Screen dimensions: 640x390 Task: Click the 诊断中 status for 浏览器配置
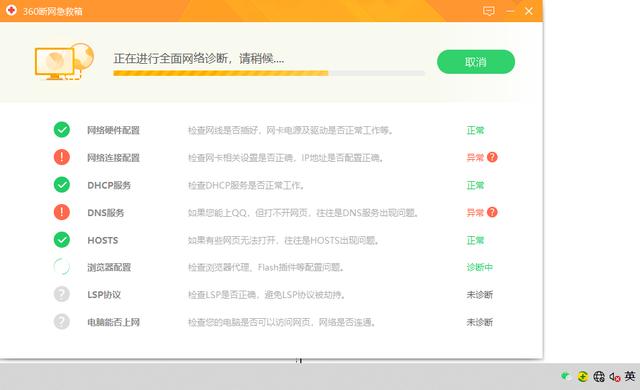click(x=480, y=267)
